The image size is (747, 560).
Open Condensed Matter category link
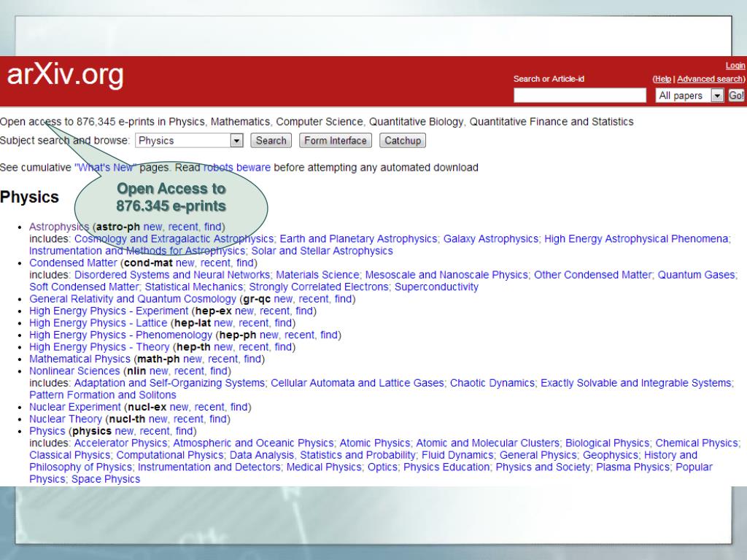[x=73, y=262]
